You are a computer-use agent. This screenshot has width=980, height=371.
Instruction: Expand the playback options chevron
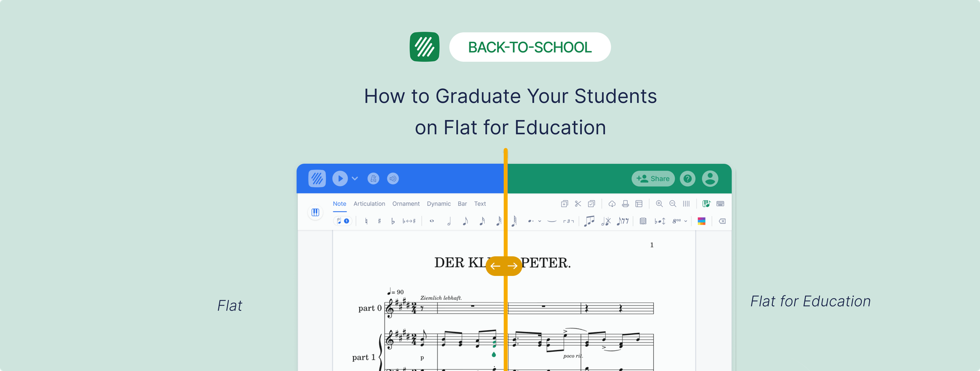(x=355, y=178)
